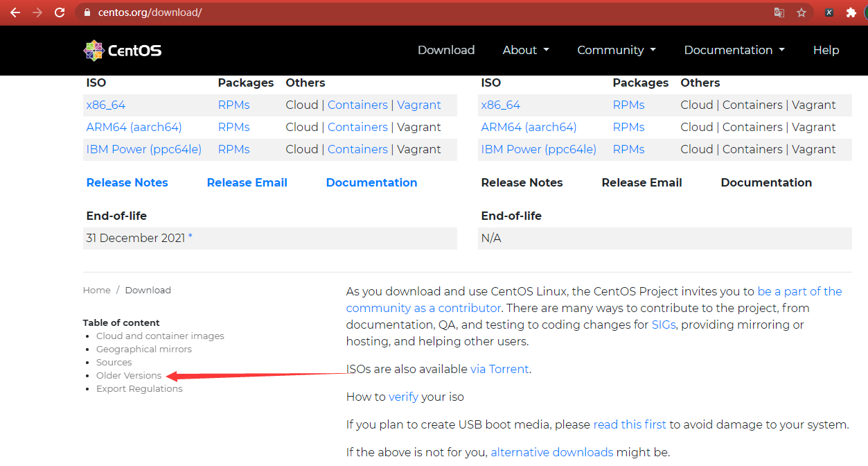Bookmark this page with the star icon

point(801,12)
